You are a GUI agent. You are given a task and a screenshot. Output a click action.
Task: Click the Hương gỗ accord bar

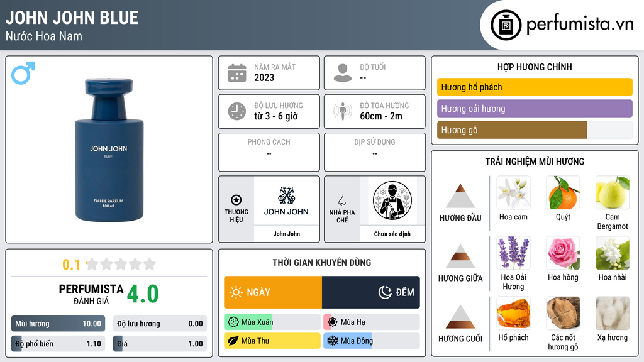[535, 129]
